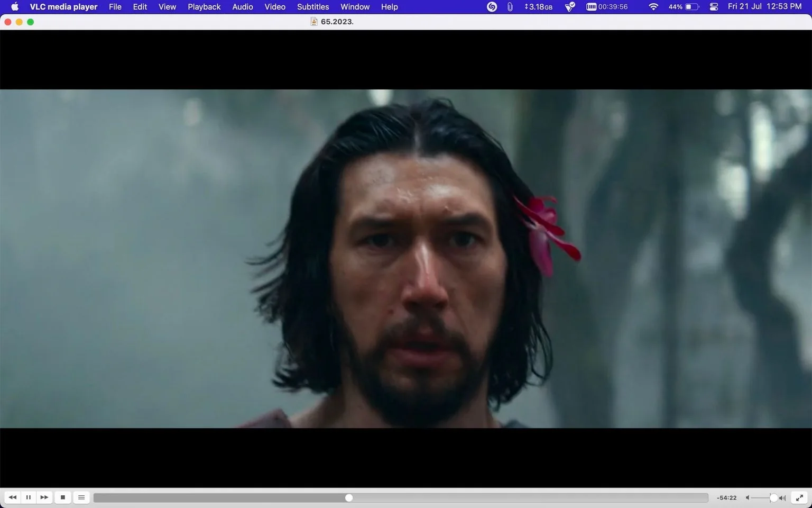Open the battery status at 44%
The width and height of the screenshot is (812, 508).
[x=684, y=7]
